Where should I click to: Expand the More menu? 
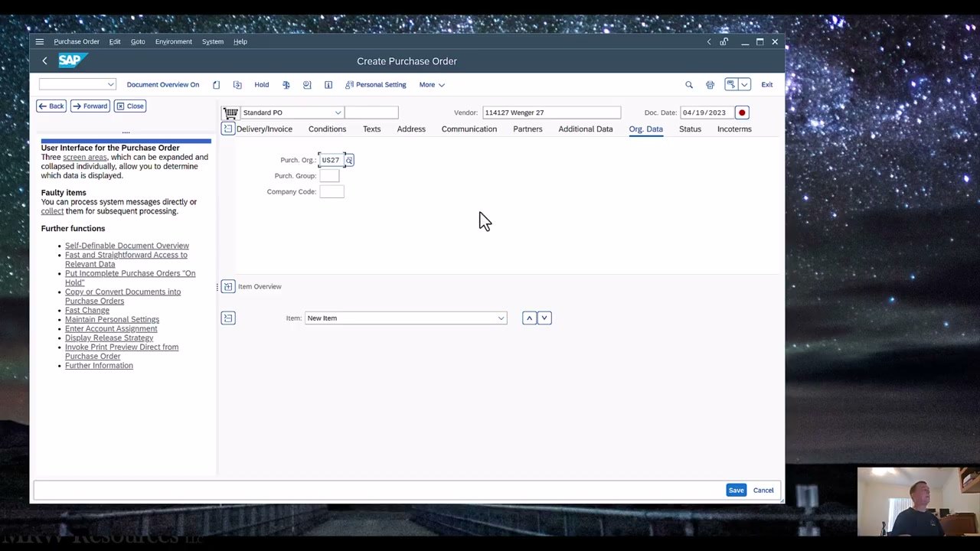point(432,85)
